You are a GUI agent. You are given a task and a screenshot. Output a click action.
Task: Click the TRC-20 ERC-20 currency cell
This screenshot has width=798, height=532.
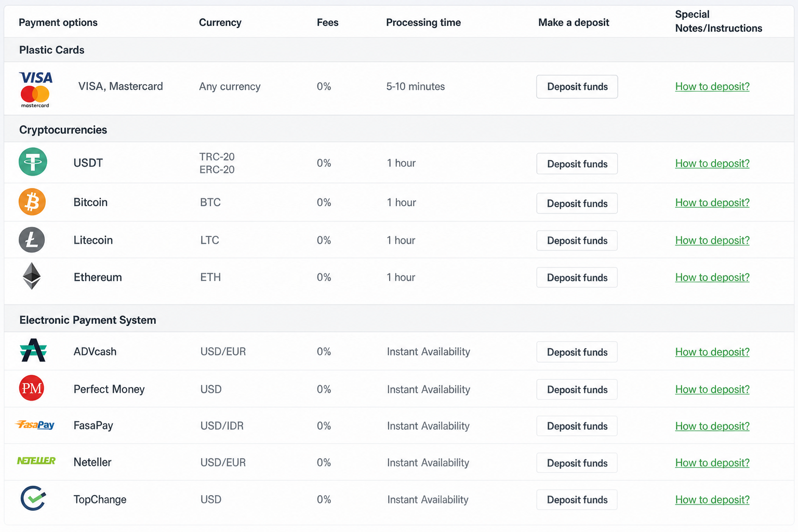point(217,163)
